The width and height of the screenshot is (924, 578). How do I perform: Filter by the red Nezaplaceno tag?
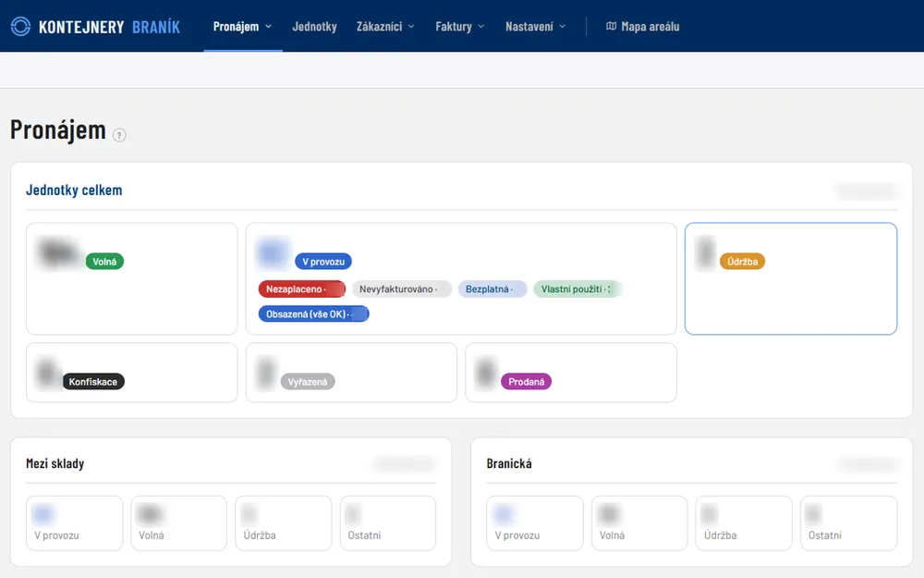(302, 289)
